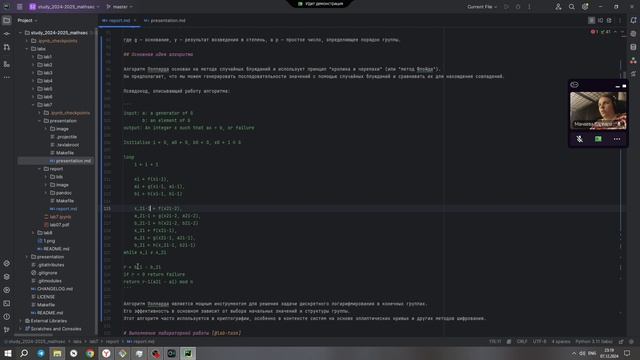This screenshot has width=640, height=360.
Task: Switch to preview-only mode
Action: [609, 20]
